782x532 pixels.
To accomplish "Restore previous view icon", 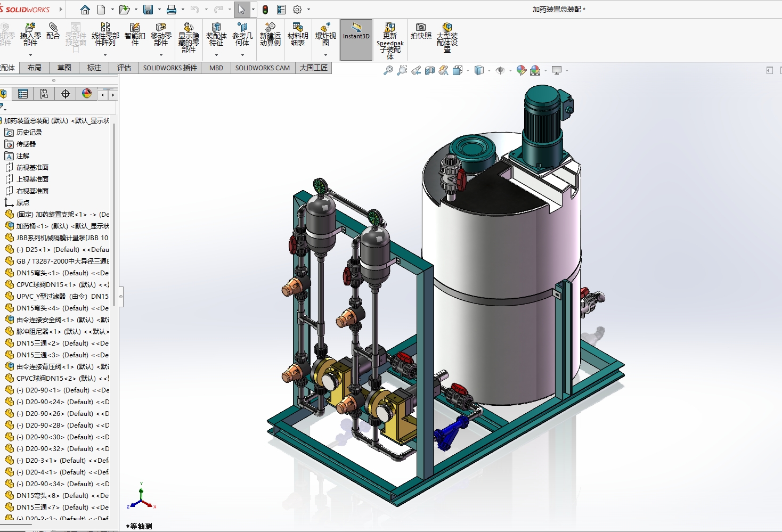I will click(x=416, y=70).
